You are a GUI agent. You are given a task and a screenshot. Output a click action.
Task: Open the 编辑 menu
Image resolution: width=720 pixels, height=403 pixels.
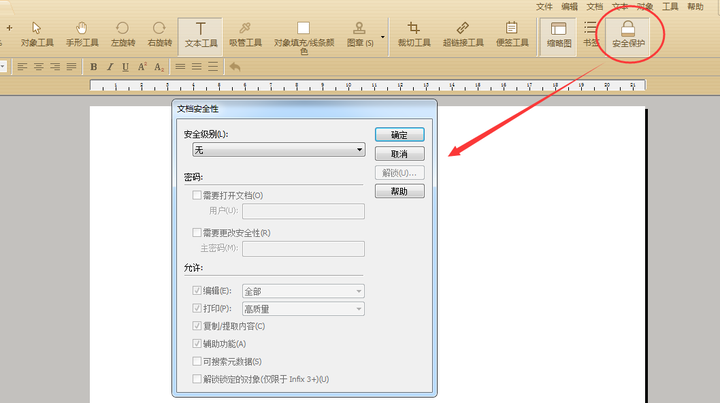coord(569,6)
